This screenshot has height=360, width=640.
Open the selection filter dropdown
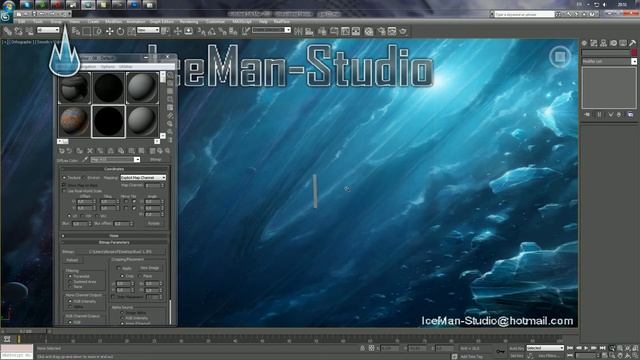(x=48, y=30)
